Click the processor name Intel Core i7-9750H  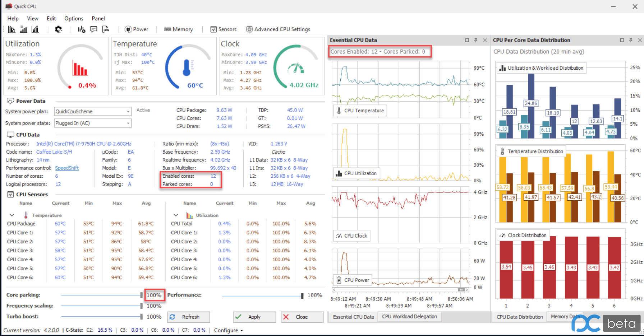coord(83,144)
